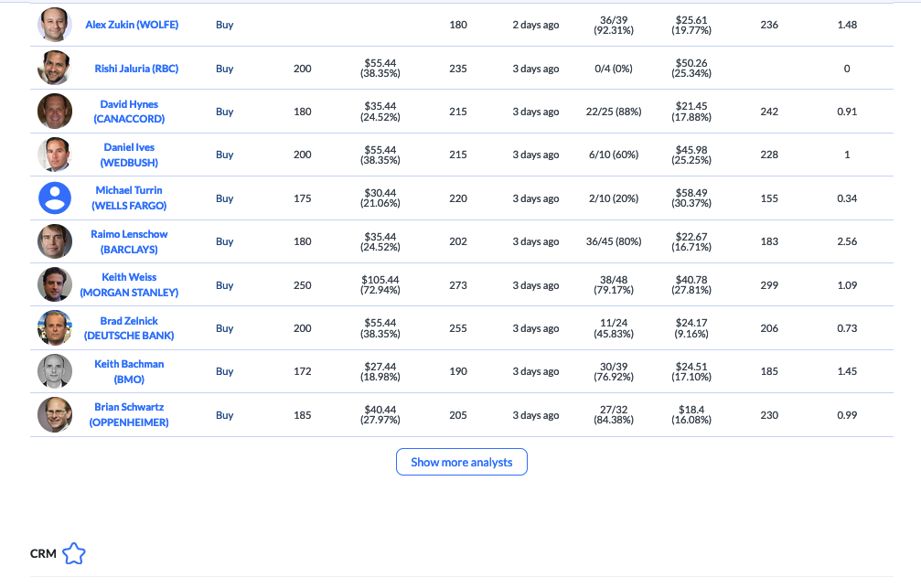The height and width of the screenshot is (588, 921).
Task: Click Daniel Ives's profile photo
Action: pos(55,155)
